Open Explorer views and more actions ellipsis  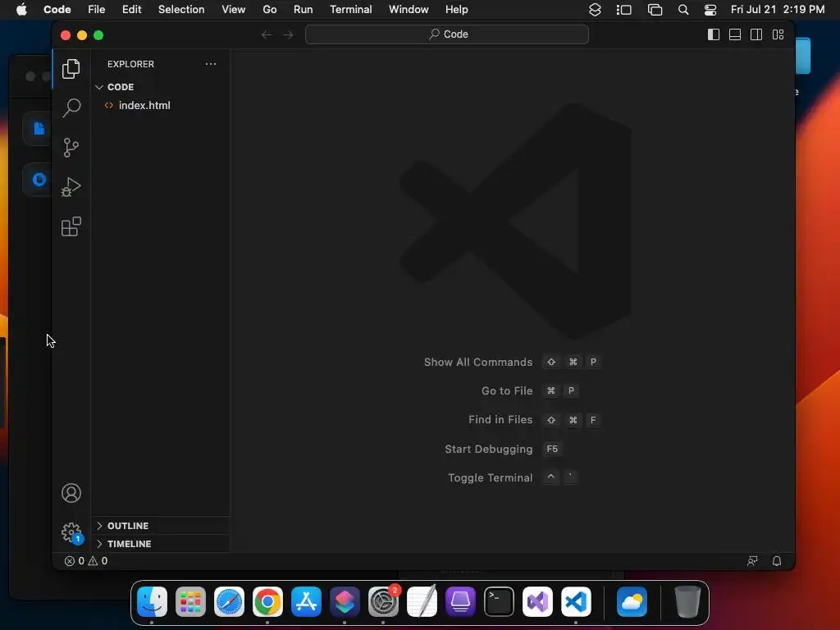(x=211, y=64)
